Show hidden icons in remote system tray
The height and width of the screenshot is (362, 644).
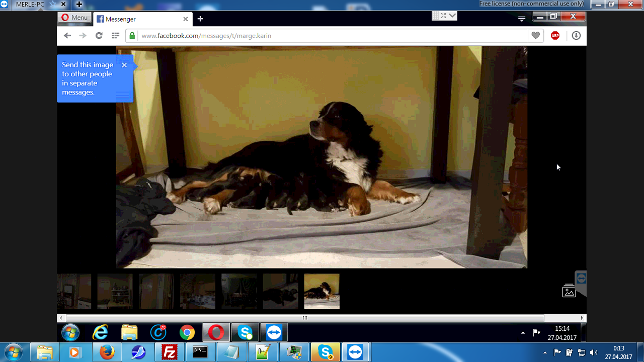(523, 333)
